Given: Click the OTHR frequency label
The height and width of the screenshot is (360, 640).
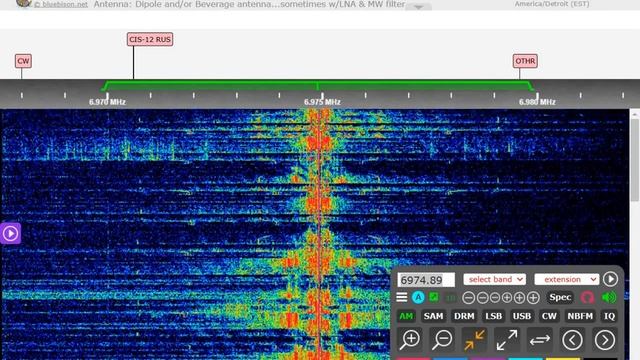Looking at the screenshot, I should coord(525,61).
